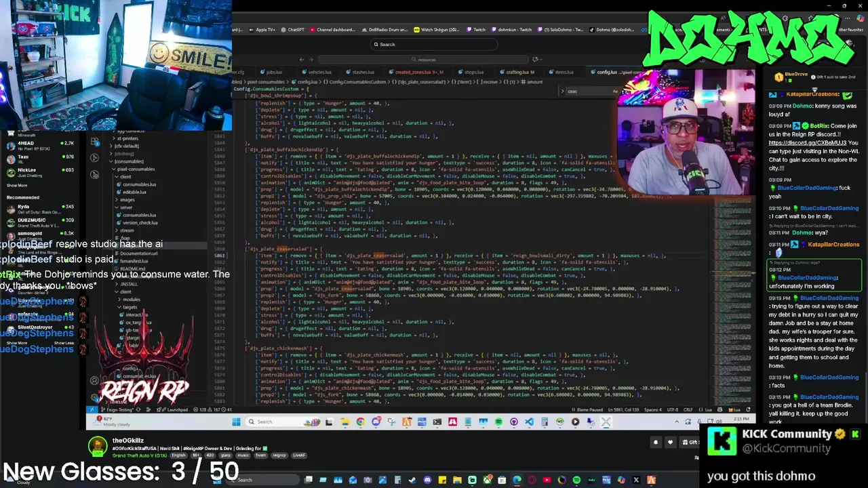Expand the stream folder
Screen dimensions: 868x488
125,230
